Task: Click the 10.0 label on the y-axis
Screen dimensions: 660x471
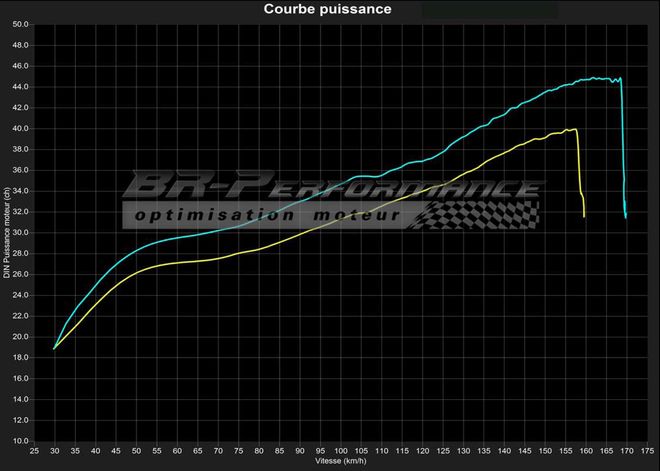Action: click(20, 440)
